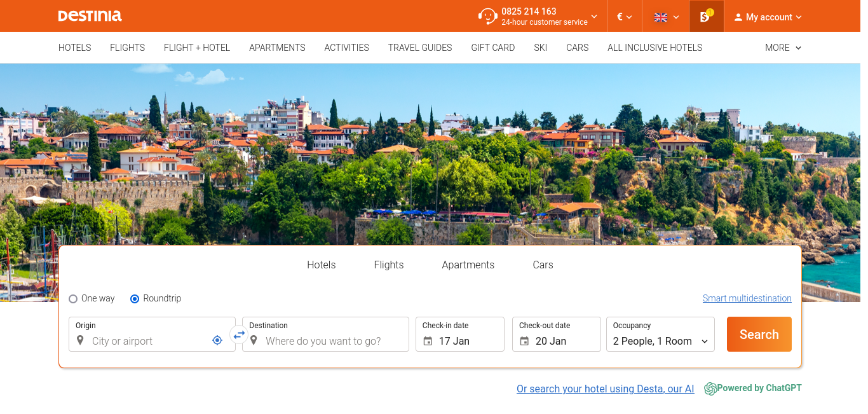Click the Powered by ChatGPT text
Image resolution: width=868 pixels, height=414 pixels.
click(759, 389)
